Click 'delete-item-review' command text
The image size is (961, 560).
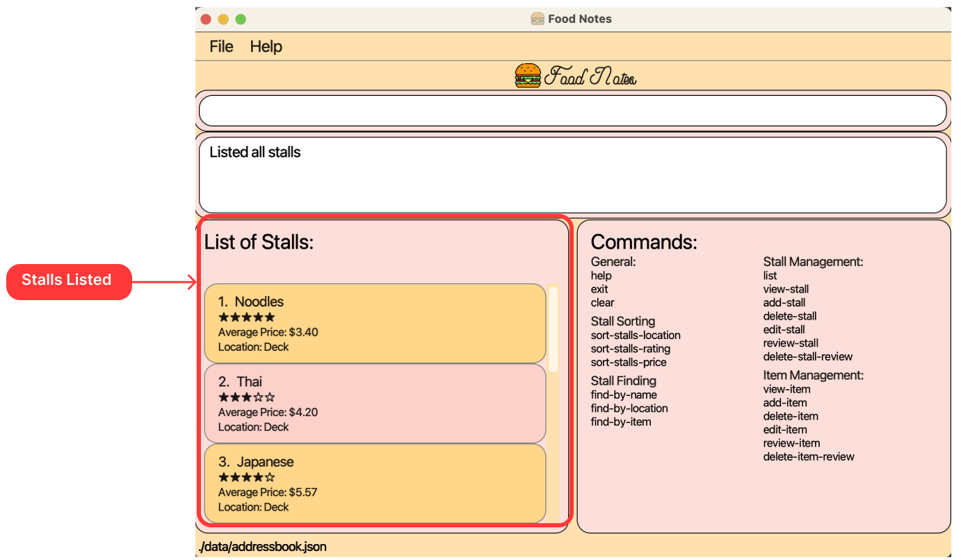click(809, 456)
